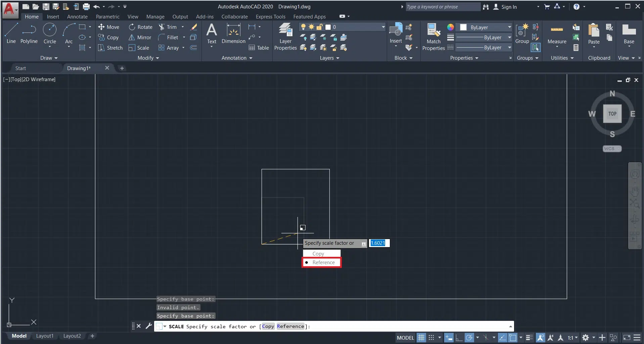644x344 pixels.
Task: Click the scale factor input box
Action: (379, 243)
